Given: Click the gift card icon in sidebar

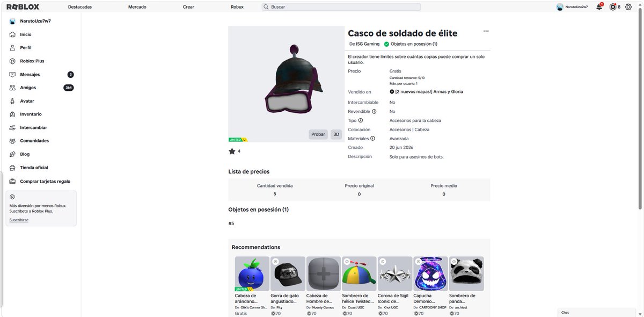Looking at the screenshot, I should tap(12, 182).
